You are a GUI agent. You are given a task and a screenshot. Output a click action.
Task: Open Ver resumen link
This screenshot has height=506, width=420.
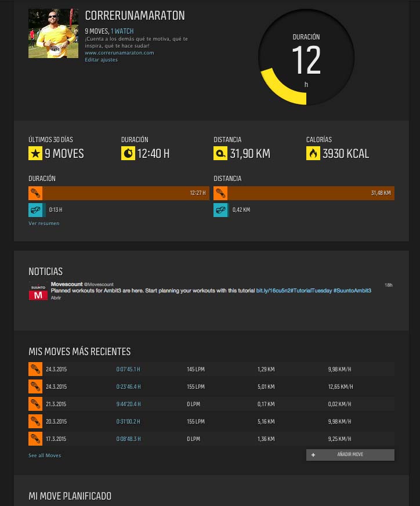pos(44,223)
